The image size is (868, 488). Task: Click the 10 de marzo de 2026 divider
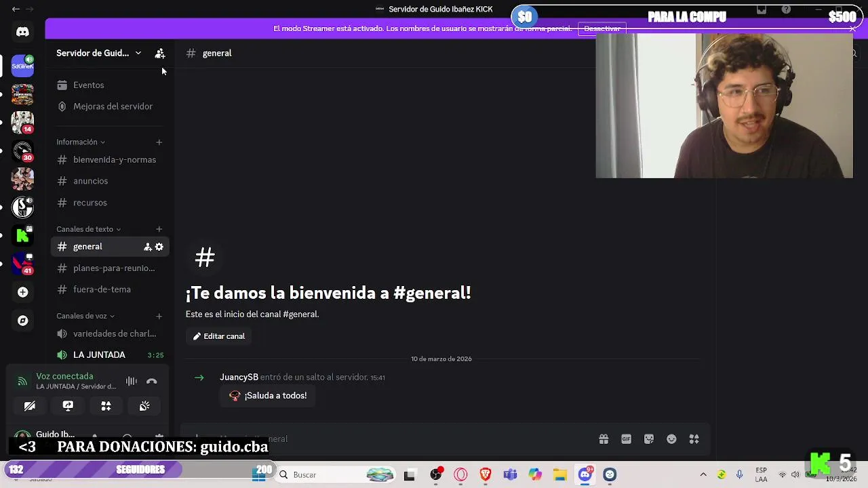pyautogui.click(x=441, y=359)
